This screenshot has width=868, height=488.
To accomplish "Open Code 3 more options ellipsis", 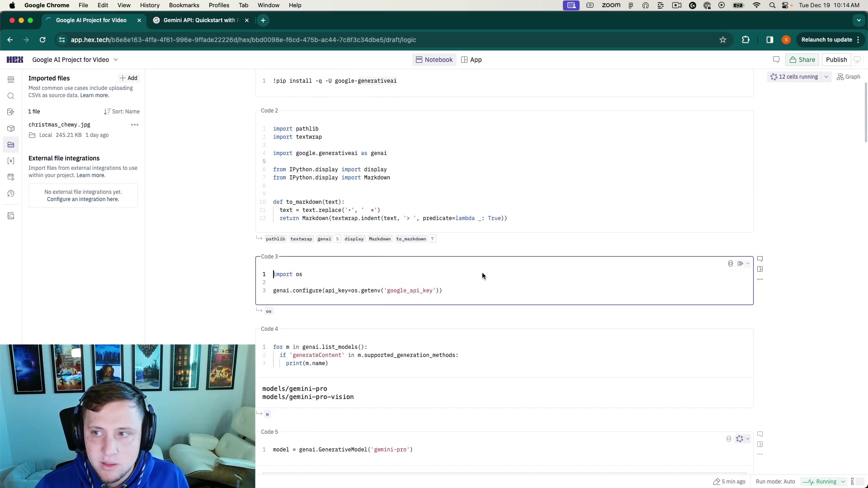I will [760, 279].
